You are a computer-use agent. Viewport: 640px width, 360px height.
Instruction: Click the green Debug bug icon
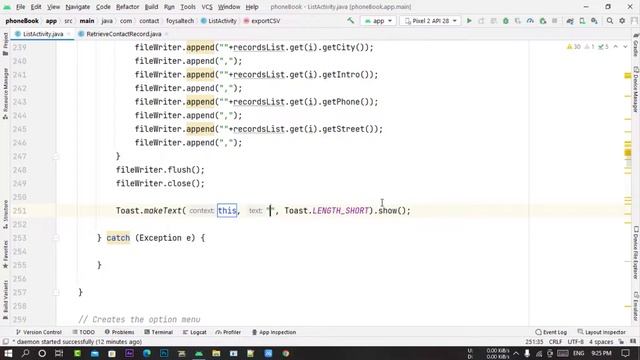(x=506, y=20)
